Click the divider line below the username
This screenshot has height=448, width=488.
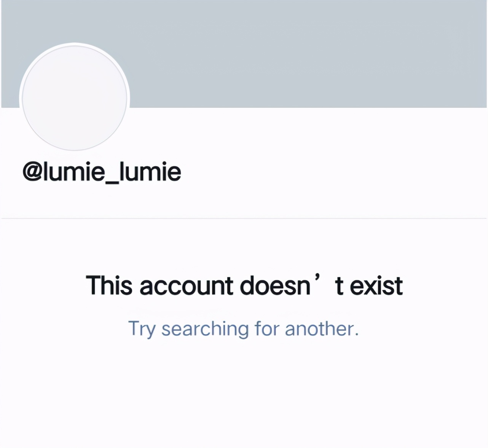(244, 218)
